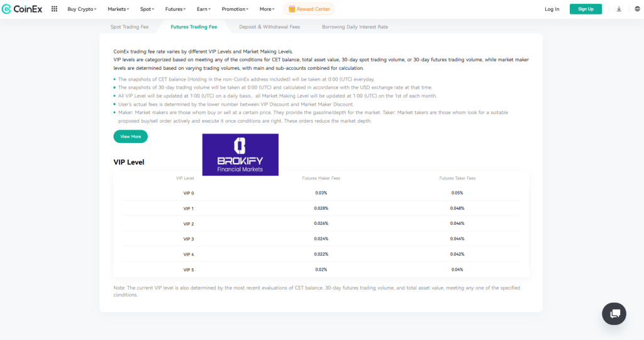
Task: Click the CoinEx logo
Action: click(22, 9)
